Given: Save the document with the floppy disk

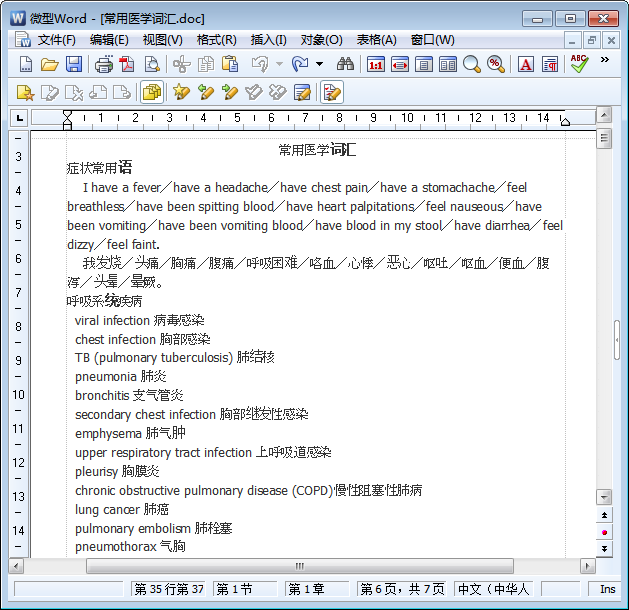Looking at the screenshot, I should pyautogui.click(x=74, y=64).
